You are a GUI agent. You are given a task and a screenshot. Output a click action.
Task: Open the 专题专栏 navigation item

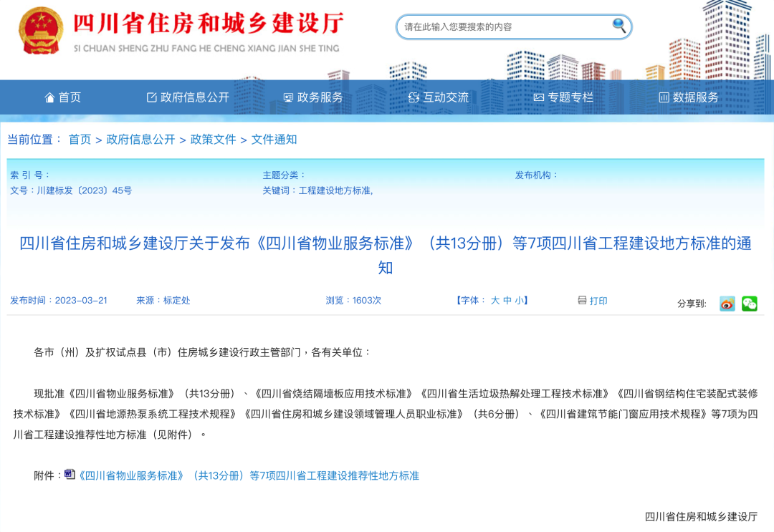(x=563, y=97)
